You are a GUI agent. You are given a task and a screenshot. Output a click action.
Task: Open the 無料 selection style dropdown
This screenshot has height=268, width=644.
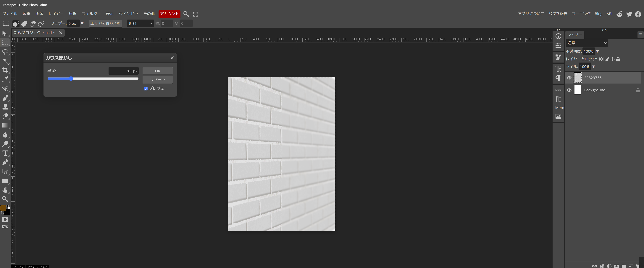[140, 23]
